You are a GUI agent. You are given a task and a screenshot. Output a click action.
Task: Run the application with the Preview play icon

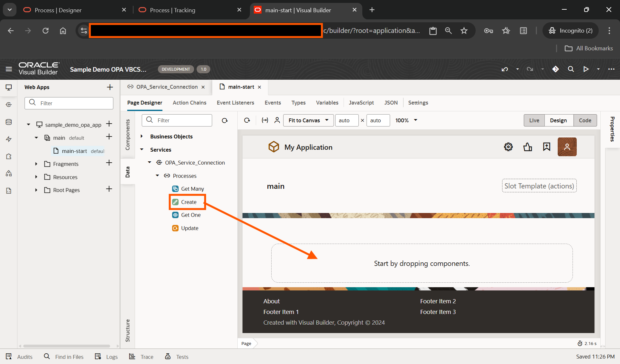tap(586, 69)
